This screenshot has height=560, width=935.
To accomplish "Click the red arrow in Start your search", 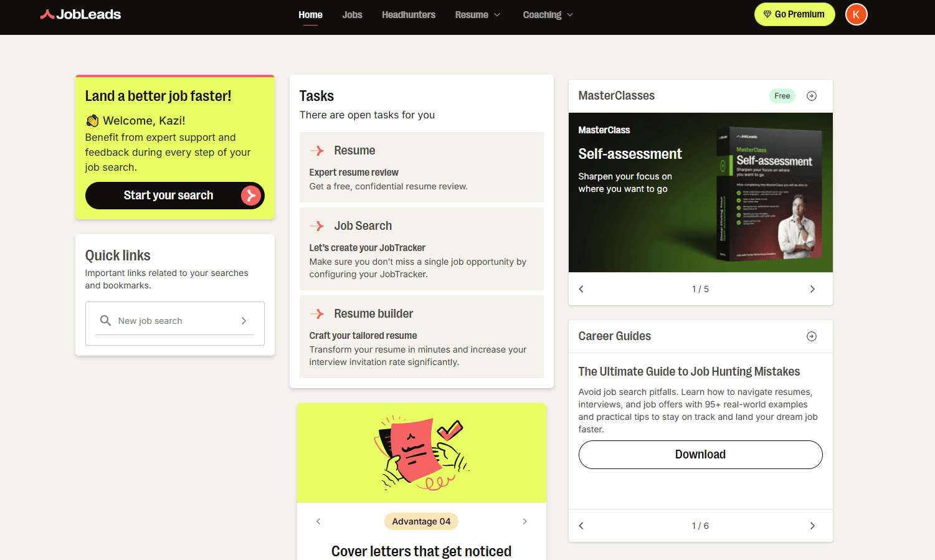I will click(250, 196).
